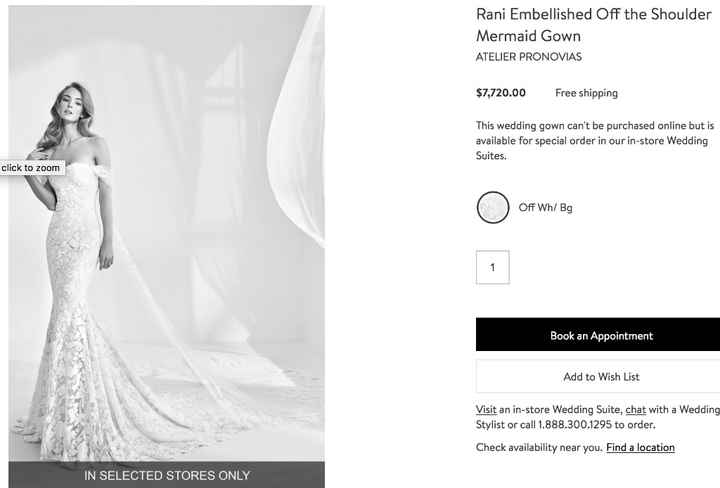This screenshot has width=720, height=488.
Task: Click the Find a location link
Action: [640, 447]
